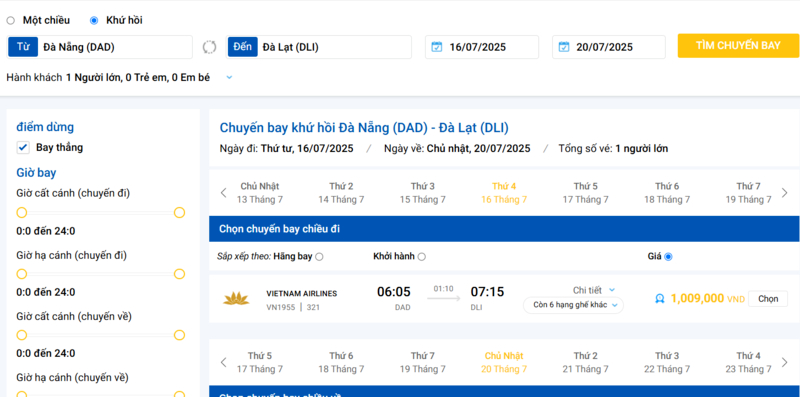Uncheck the Bay thẳng checkbox
800x397 pixels.
pyautogui.click(x=23, y=148)
